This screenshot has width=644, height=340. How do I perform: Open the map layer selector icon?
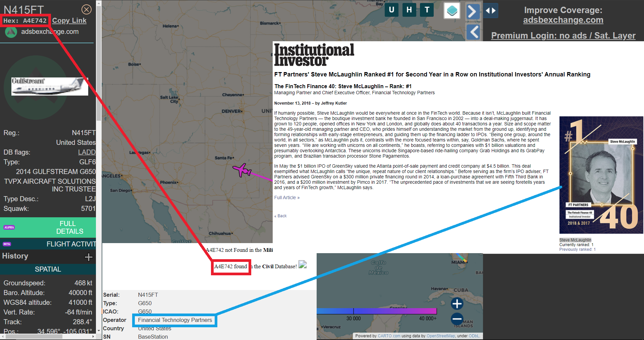click(x=452, y=11)
